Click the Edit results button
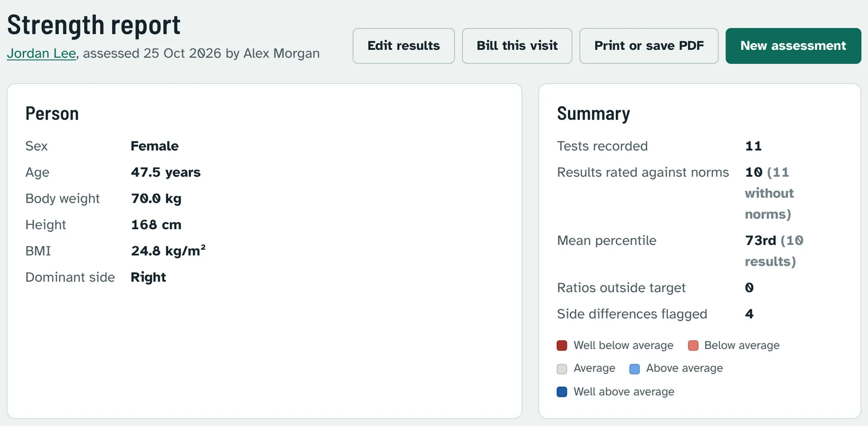Image resolution: width=868 pixels, height=426 pixels. click(404, 46)
